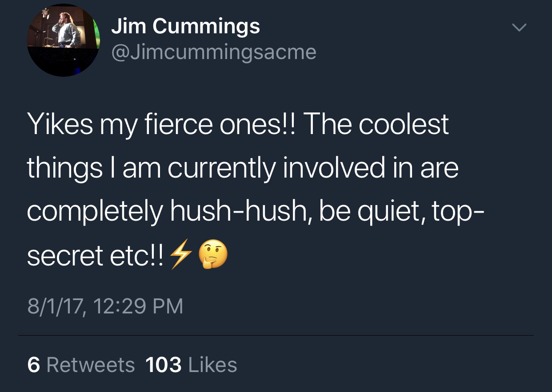552x392 pixels.
Task: Click the word "Yikes" in the tweet
Action: (60, 124)
